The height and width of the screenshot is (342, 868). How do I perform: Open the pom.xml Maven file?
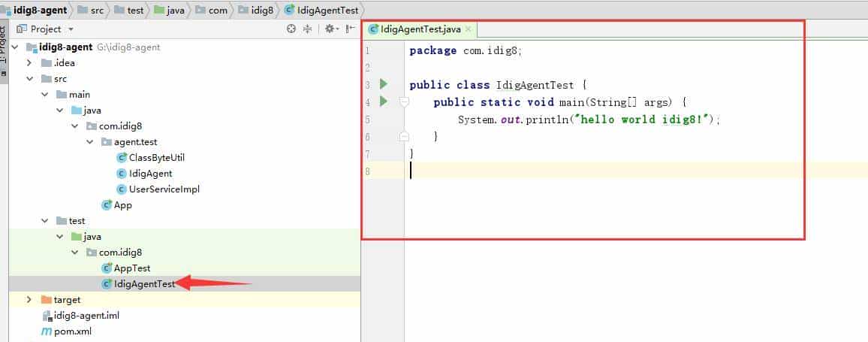pyautogui.click(x=72, y=331)
